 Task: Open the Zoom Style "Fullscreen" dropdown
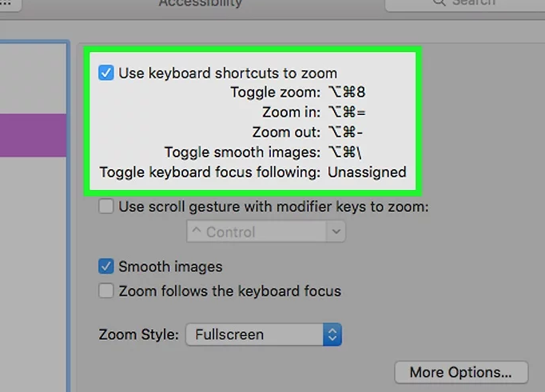click(x=264, y=335)
